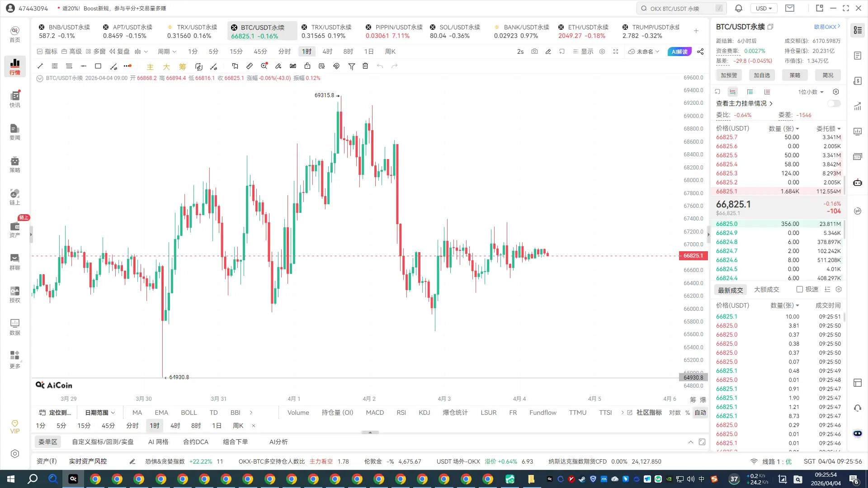Click the notification bell icon
This screenshot has height=488, width=868.
[739, 8]
